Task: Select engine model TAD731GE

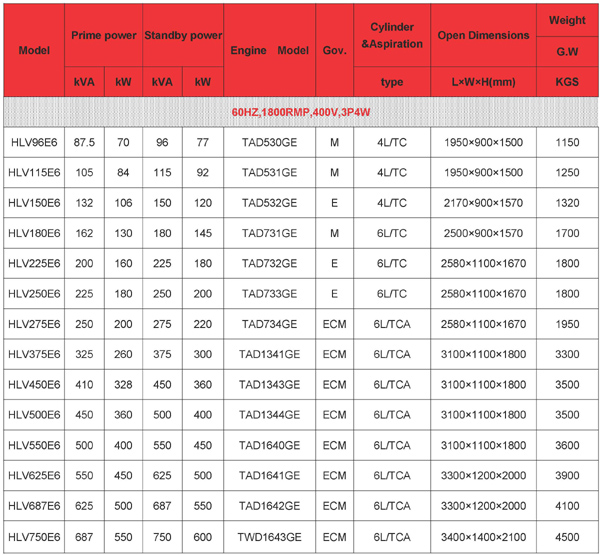Action: coord(269,233)
